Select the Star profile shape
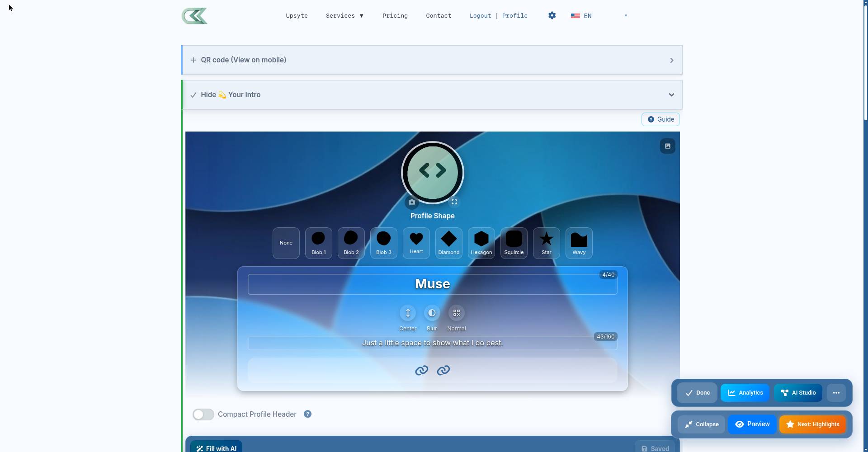 click(x=547, y=243)
